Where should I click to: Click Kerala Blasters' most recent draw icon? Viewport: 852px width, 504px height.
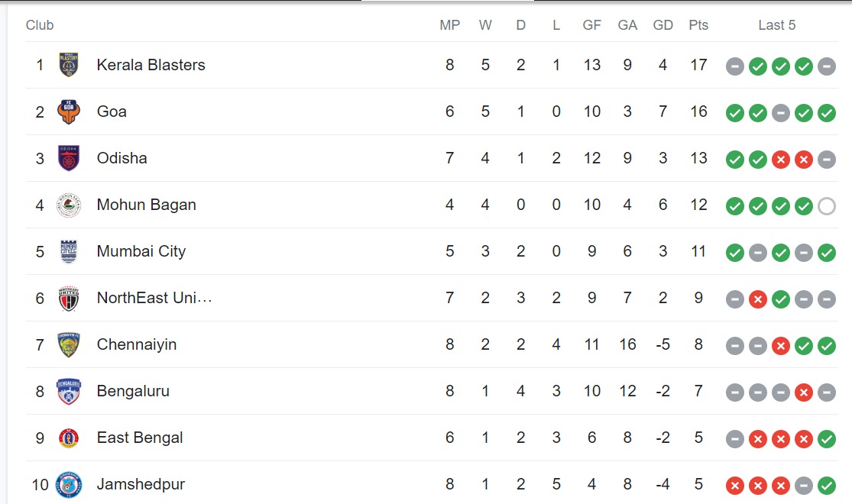point(826,66)
